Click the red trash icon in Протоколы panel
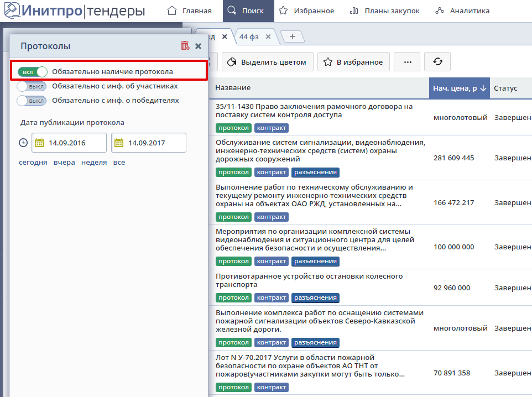Viewport: 532px width, 397px height. pyautogui.click(x=185, y=46)
